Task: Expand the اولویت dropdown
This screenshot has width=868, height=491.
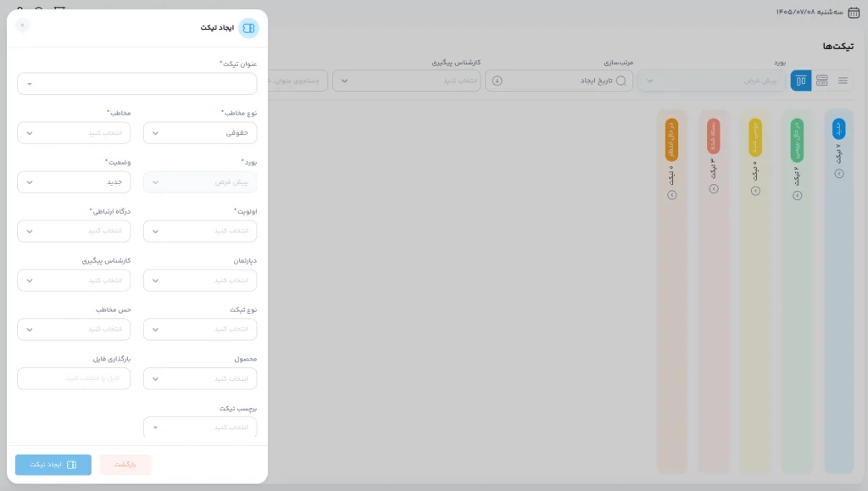Action: 200,231
